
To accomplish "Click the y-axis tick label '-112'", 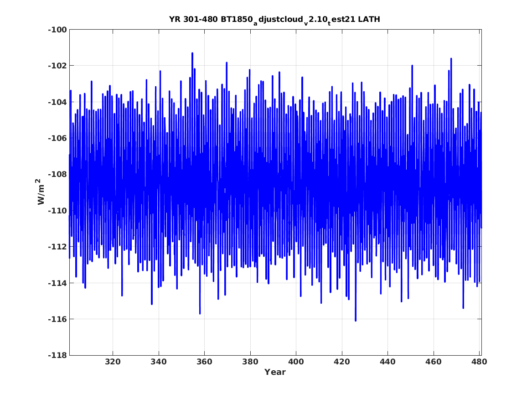I will tap(57, 247).
